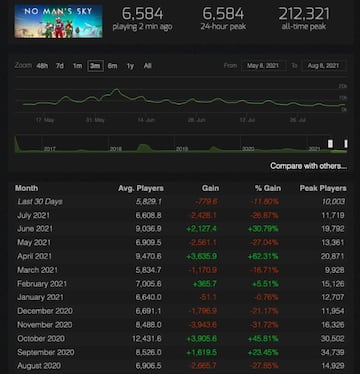Select the April 2021 row label
Image resolution: width=360 pixels, height=374 pixels.
pos(34,256)
